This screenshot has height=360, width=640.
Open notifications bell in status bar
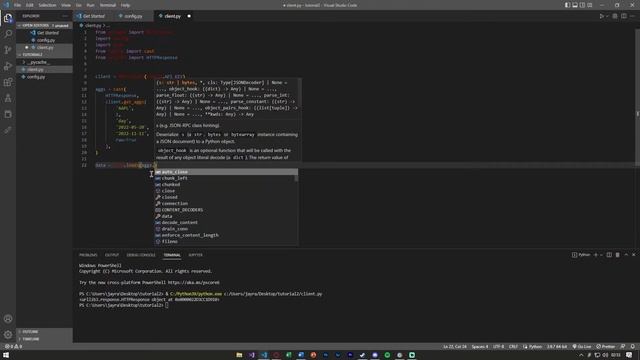633,347
